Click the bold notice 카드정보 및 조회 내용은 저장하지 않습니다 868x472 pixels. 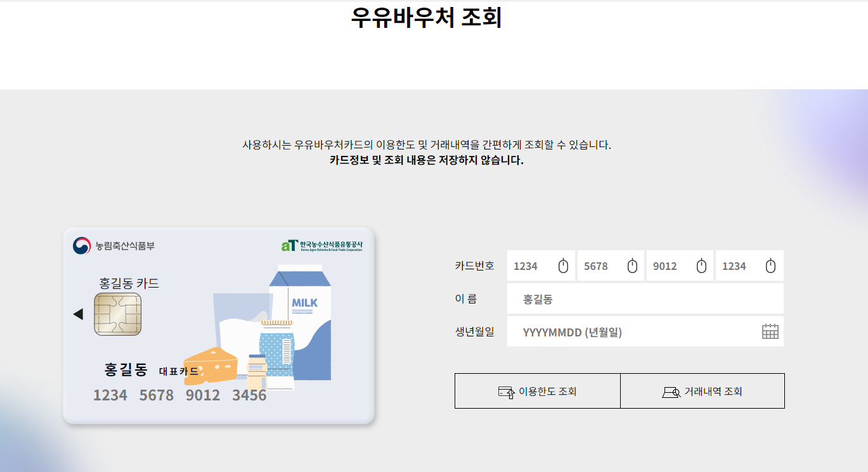coord(427,160)
